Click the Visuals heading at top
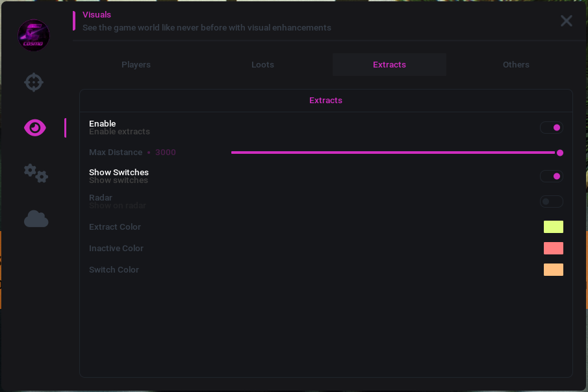 97,15
